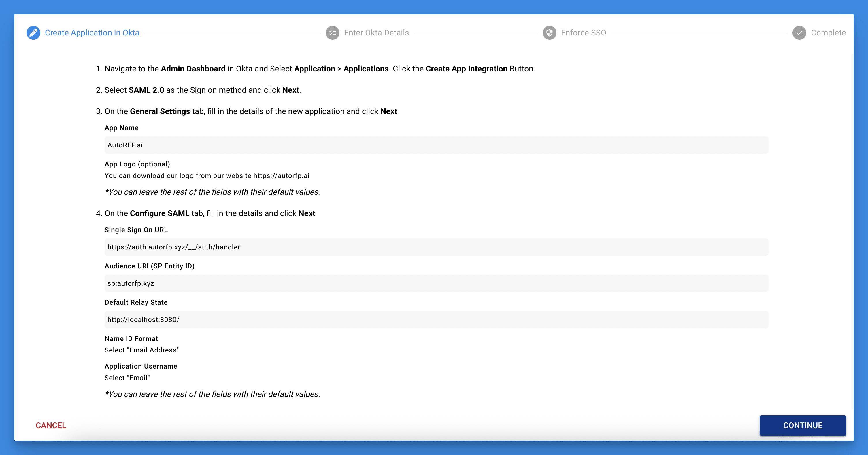The width and height of the screenshot is (868, 455).
Task: Open the Enter Okta Details step label
Action: point(376,33)
